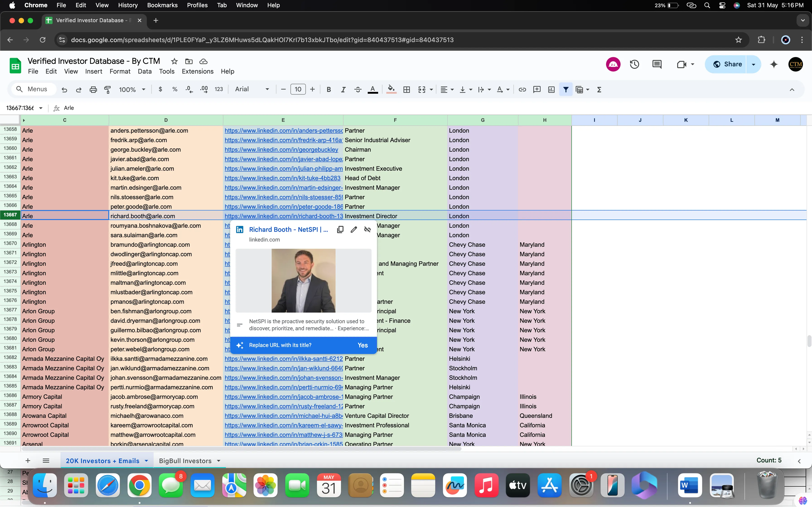This screenshot has height=507, width=812.
Task: Click the insert link toolbar icon
Action: click(522, 90)
